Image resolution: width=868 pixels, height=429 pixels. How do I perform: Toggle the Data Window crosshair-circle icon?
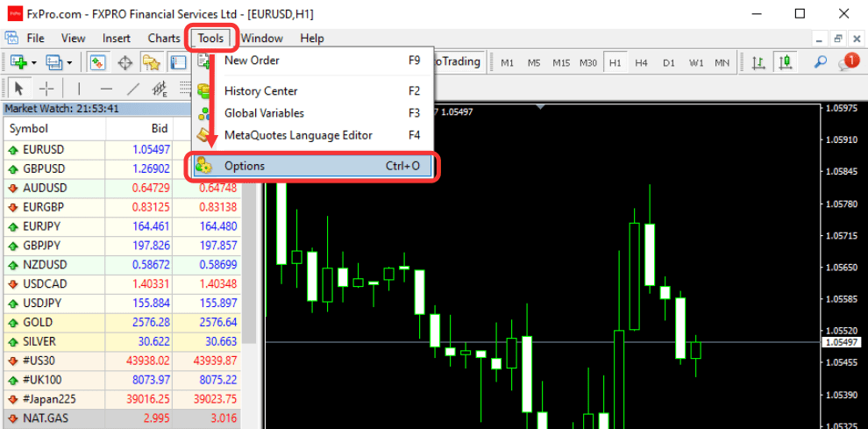tap(125, 62)
